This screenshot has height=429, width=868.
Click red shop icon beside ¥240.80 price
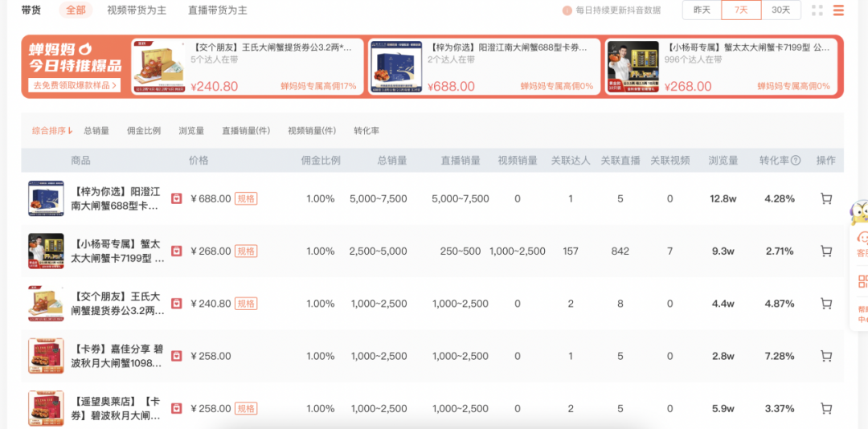pyautogui.click(x=177, y=304)
